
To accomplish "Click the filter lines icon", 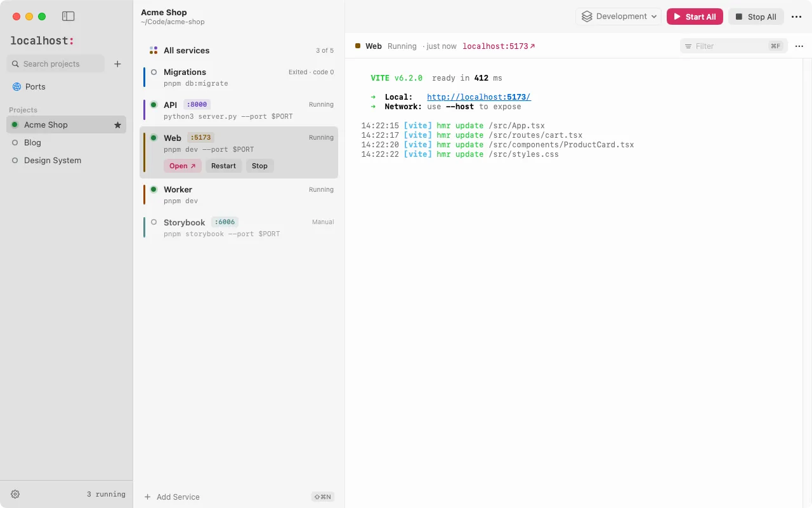I will (x=688, y=46).
